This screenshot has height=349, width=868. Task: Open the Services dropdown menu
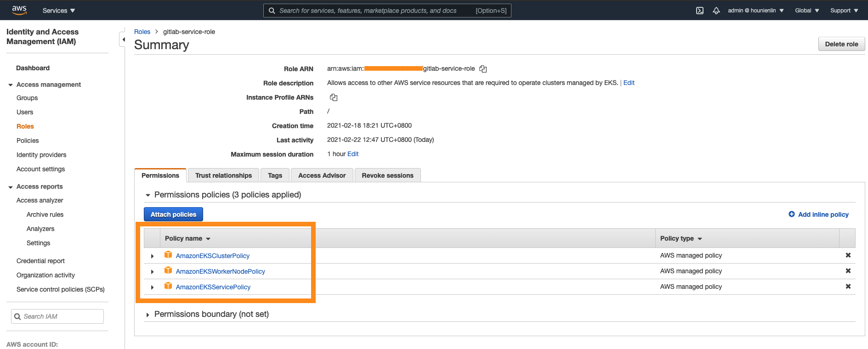click(59, 11)
